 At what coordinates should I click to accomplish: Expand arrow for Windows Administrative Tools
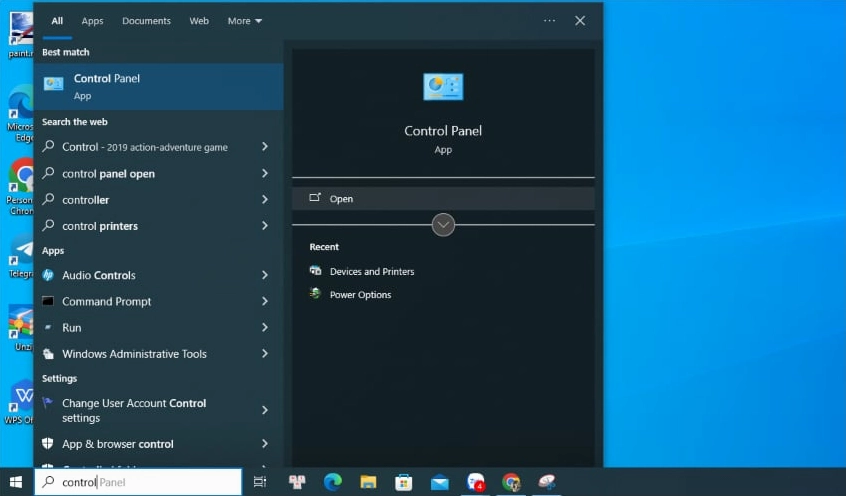click(x=265, y=354)
